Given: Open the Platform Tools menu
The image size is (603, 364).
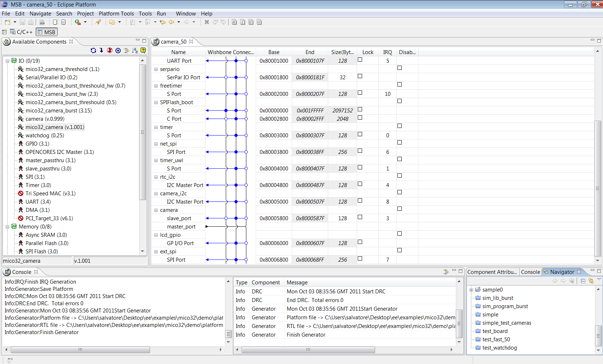Looking at the screenshot, I should click(116, 13).
